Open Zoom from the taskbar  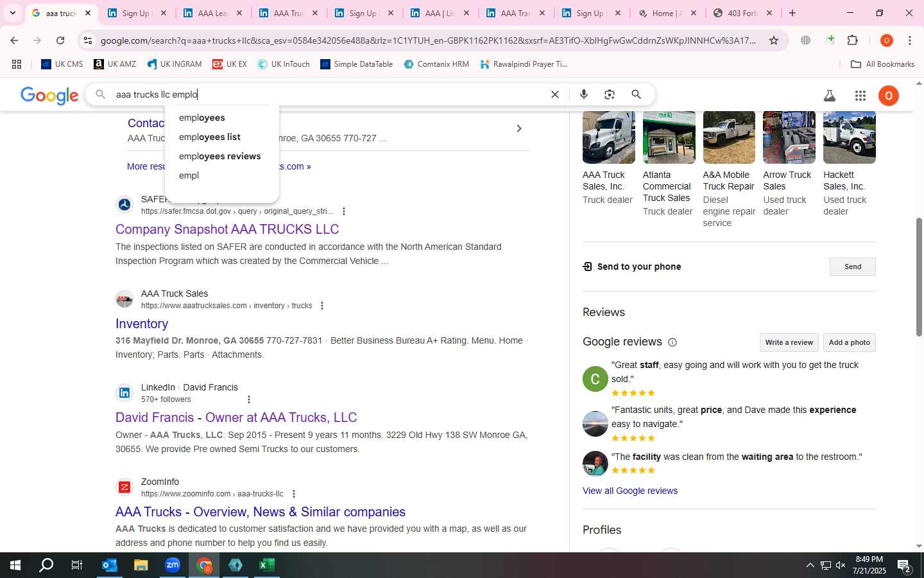[x=173, y=565]
